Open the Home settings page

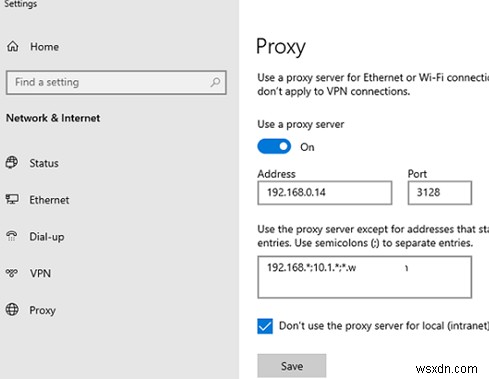pos(44,47)
